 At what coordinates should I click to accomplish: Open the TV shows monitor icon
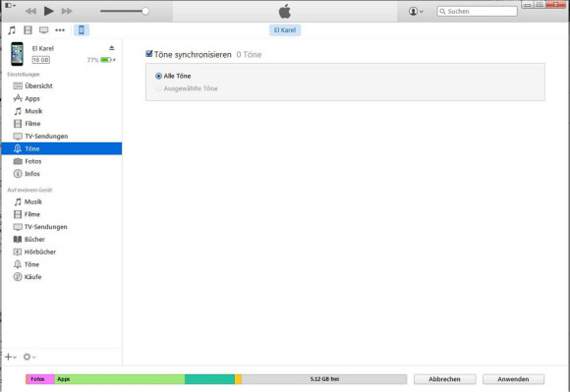[x=44, y=30]
